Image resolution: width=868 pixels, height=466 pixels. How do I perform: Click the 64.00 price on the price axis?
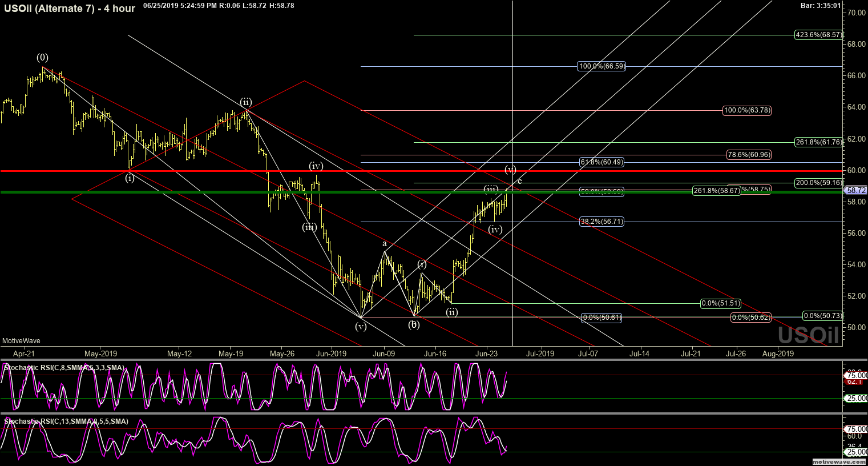pyautogui.click(x=857, y=107)
